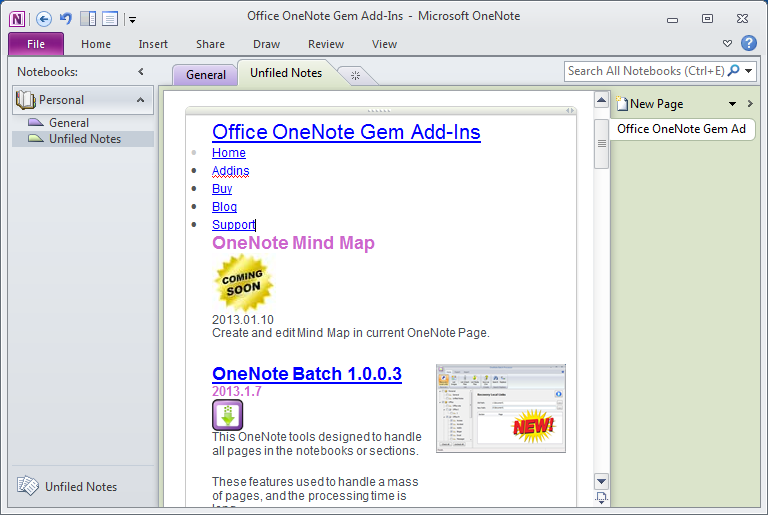Click the green download arrow icon
This screenshot has width=768, height=515.
pos(227,415)
